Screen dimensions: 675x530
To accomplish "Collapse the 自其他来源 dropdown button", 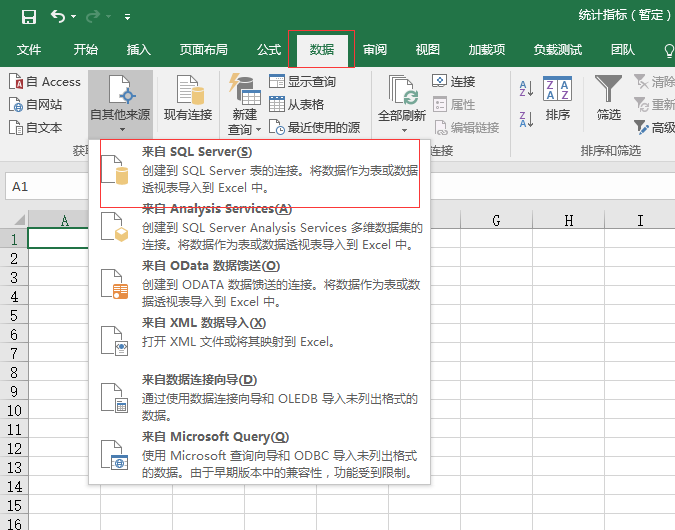I will pos(121,104).
